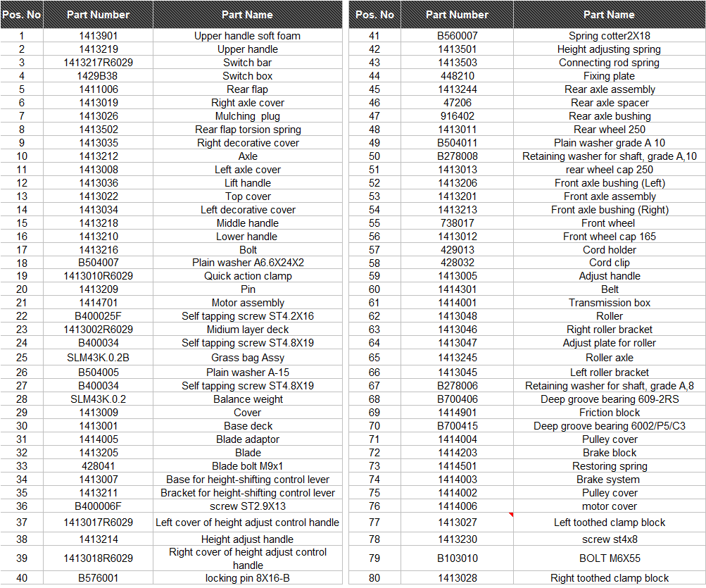The height and width of the screenshot is (588, 706).
Task: Select the 'Upper handle soft foam' cell
Action: click(247, 36)
